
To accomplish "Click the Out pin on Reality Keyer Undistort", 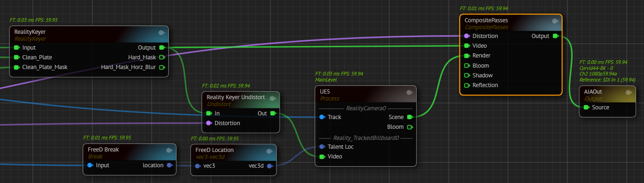I will coord(273,113).
